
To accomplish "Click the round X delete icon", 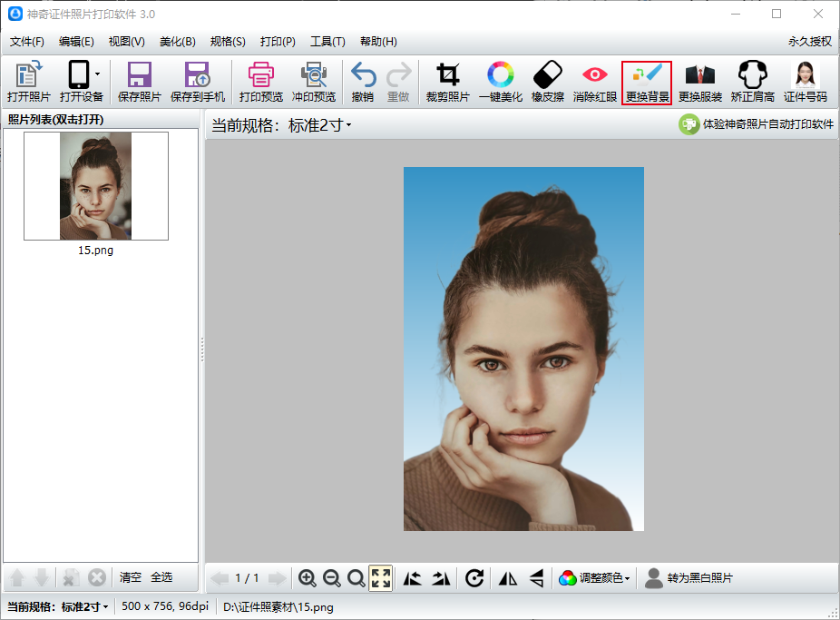I will [96, 577].
